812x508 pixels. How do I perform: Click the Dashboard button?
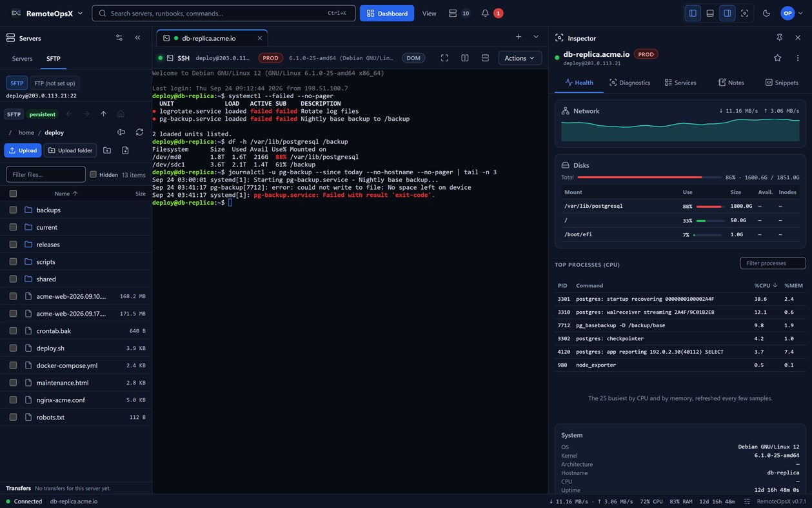click(x=387, y=13)
